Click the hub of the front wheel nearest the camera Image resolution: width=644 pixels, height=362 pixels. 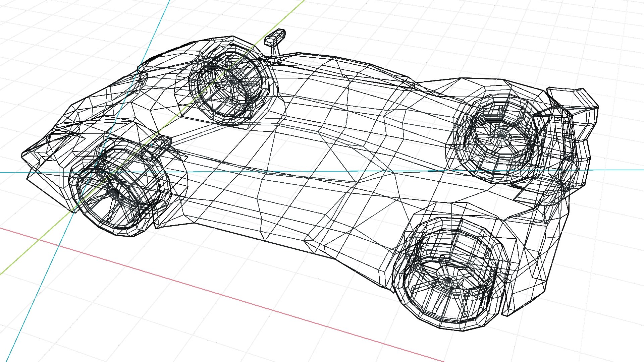pyautogui.click(x=115, y=192)
